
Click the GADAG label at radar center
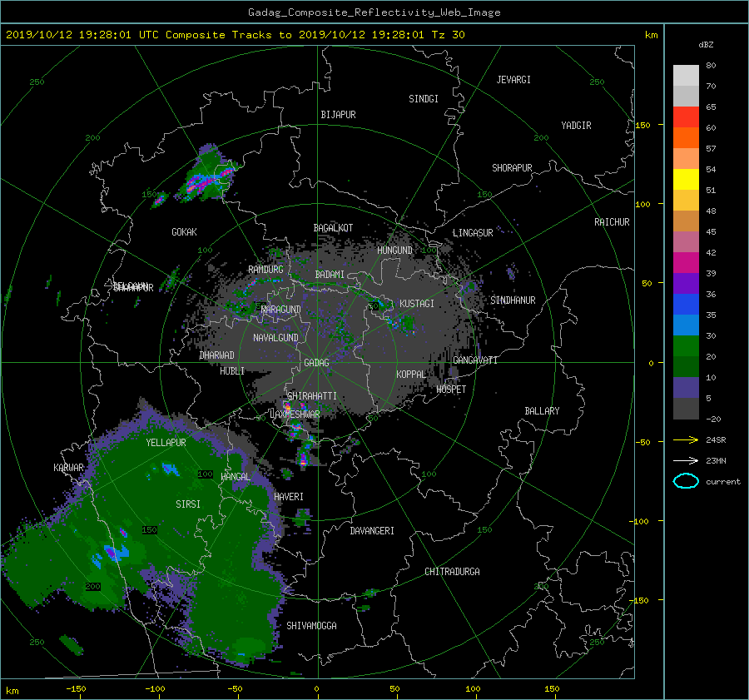pyautogui.click(x=316, y=363)
